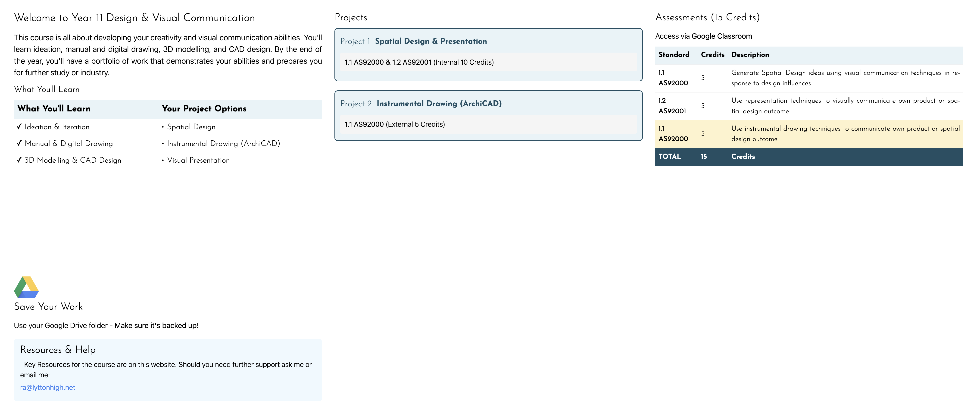Click the checkmark beside Manual & Digital Drawing
980x417 pixels.
coord(19,144)
